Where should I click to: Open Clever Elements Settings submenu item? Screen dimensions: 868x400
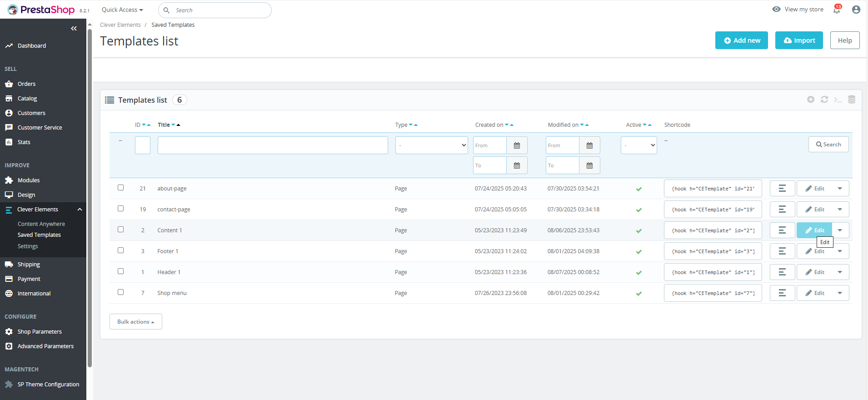point(28,246)
